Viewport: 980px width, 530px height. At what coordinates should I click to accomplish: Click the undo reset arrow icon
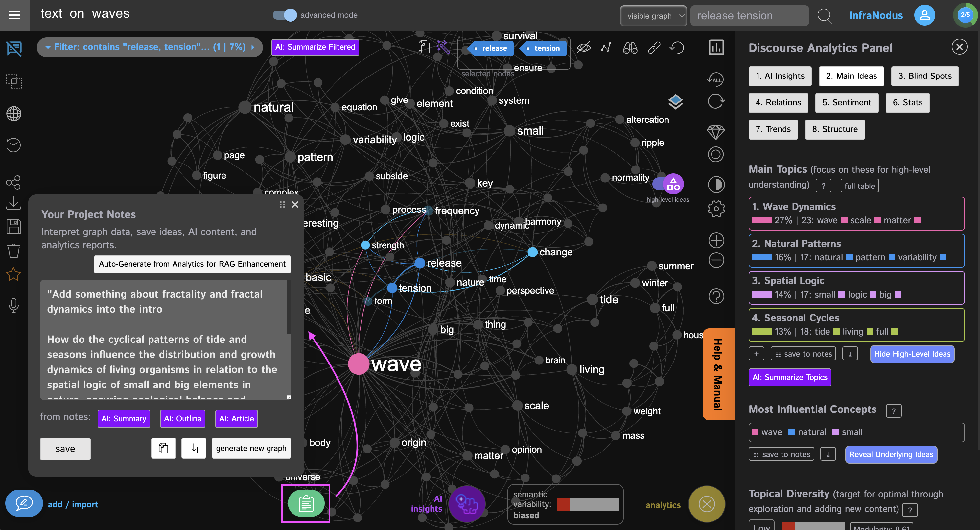click(677, 48)
